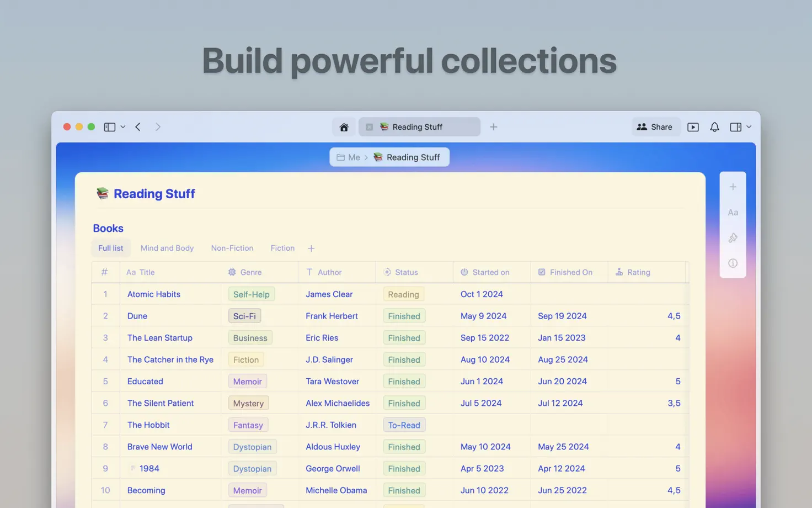The width and height of the screenshot is (812, 508).
Task: Add a new tab with plus
Action: [494, 127]
